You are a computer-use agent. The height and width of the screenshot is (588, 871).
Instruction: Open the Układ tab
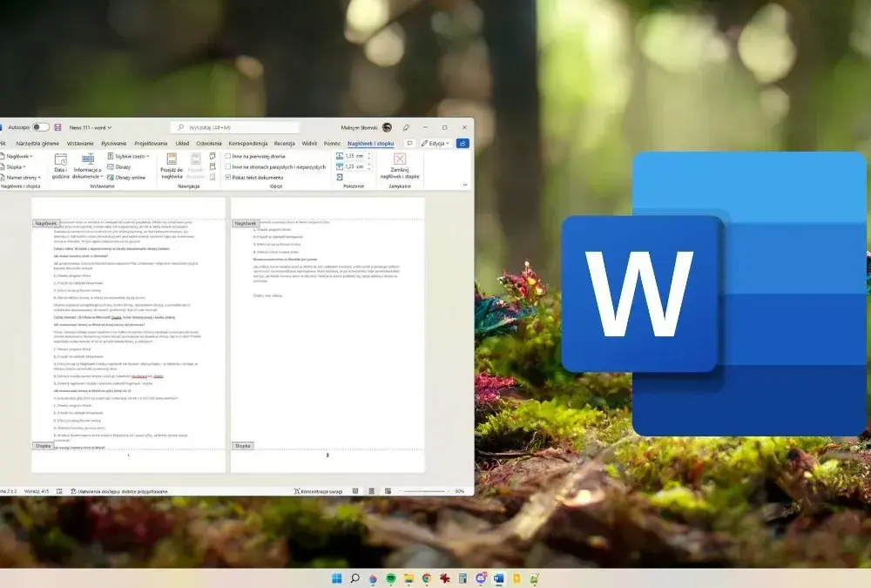182,144
